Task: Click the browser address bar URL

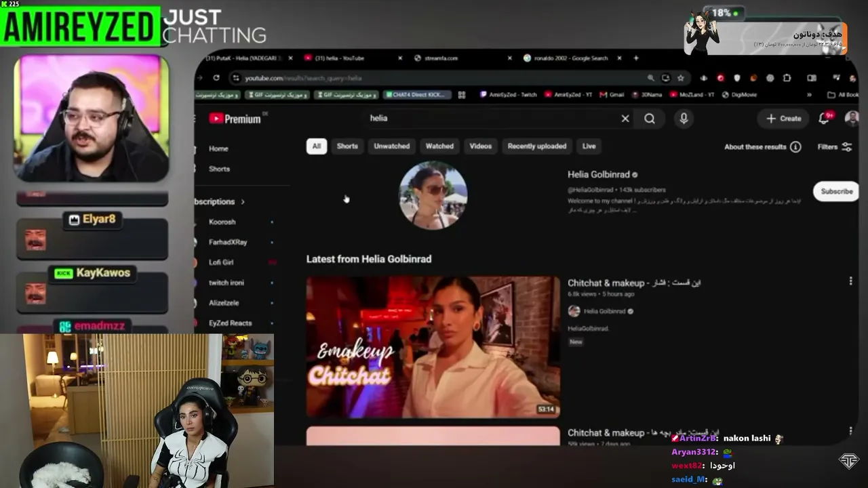Action: click(x=303, y=78)
